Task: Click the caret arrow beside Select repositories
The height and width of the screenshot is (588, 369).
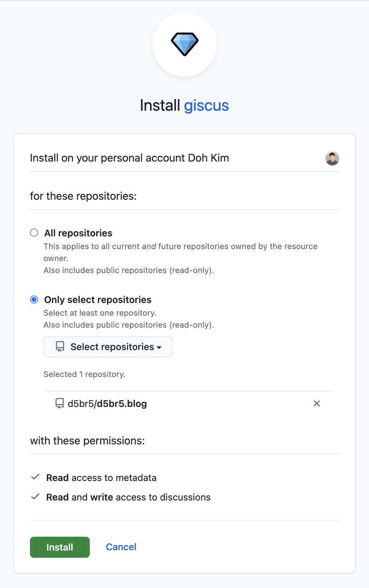Action: (159, 347)
